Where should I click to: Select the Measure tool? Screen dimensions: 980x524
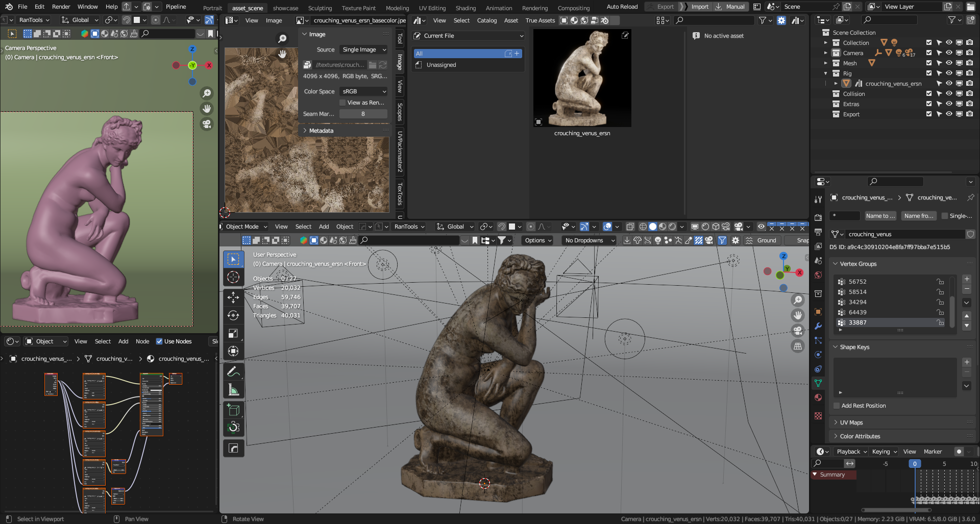(233, 390)
